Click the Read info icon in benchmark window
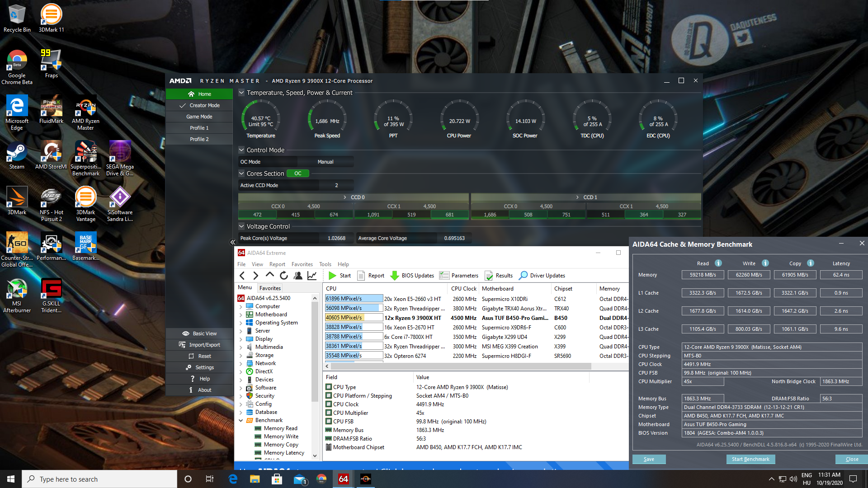Viewport: 868px width, 488px height. coord(718,263)
